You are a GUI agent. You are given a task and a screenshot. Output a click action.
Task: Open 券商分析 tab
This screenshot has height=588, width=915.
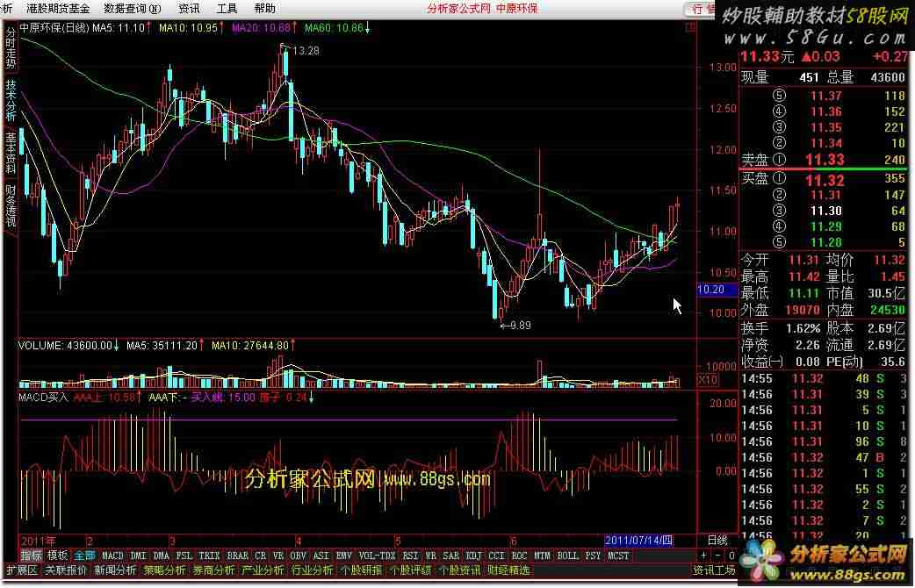tap(214, 570)
